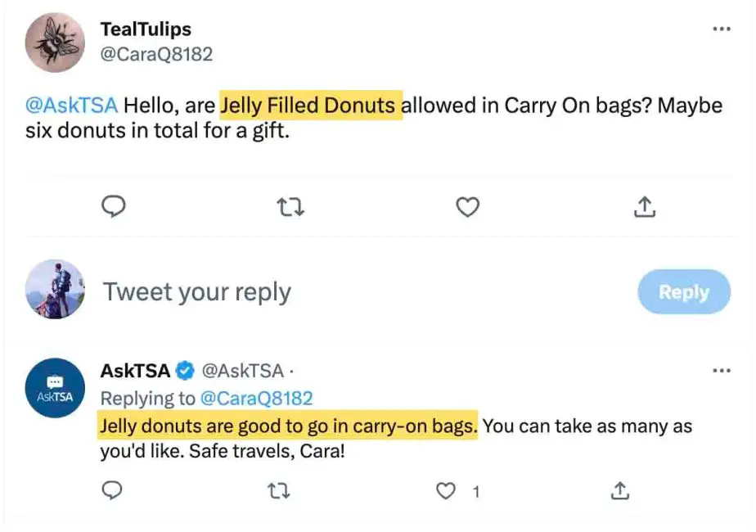756x532 pixels.
Task: Like TealTulips' tweet about donuts
Action: tap(467, 208)
